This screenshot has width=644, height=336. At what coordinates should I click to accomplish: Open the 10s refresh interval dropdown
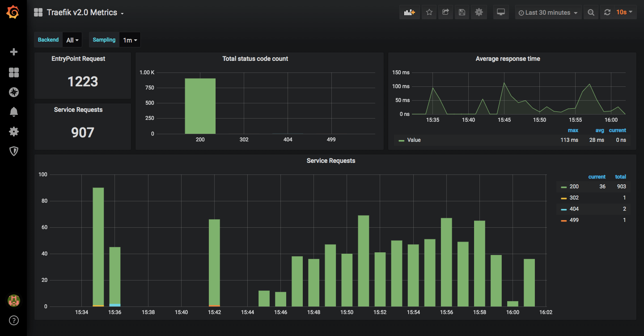click(x=625, y=13)
